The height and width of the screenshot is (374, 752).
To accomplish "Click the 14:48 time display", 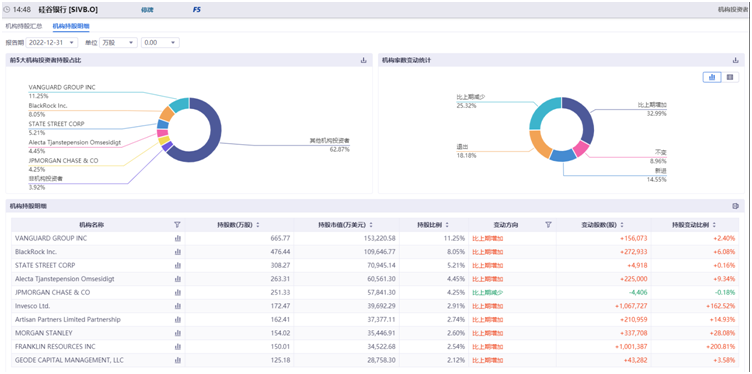I will 22,9.
